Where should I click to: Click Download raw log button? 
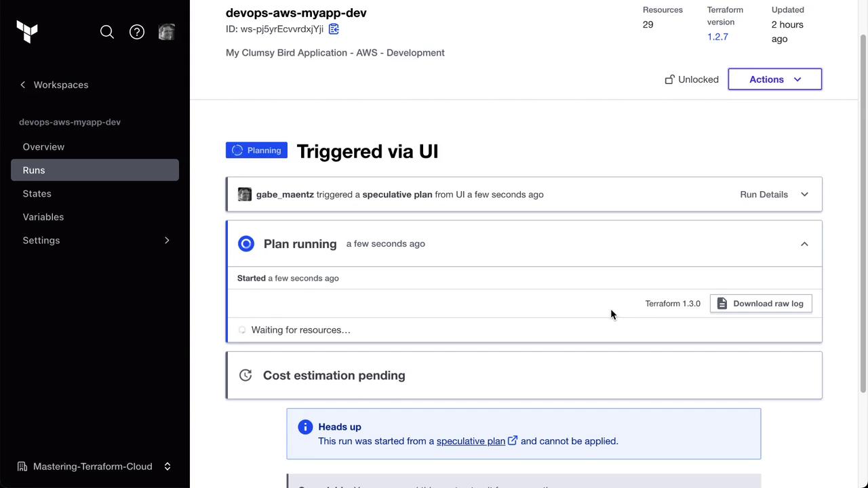(x=760, y=304)
